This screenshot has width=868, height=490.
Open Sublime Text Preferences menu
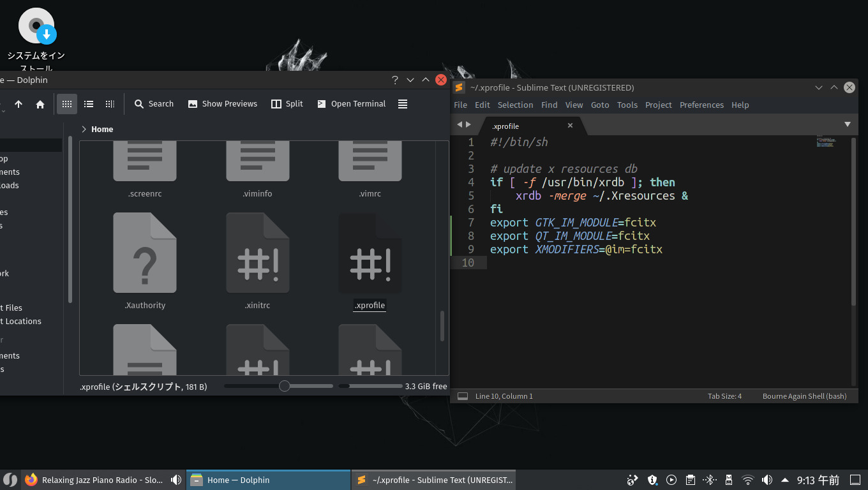pyautogui.click(x=701, y=105)
